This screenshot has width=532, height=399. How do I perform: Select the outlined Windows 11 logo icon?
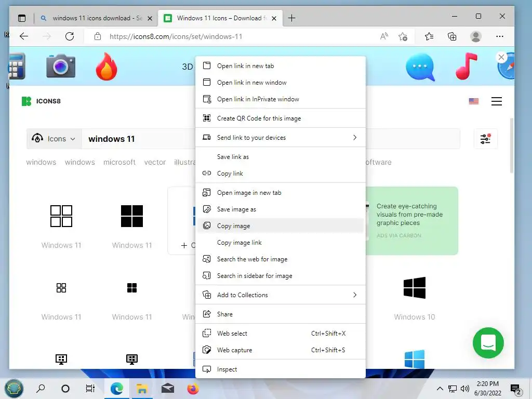(x=61, y=216)
